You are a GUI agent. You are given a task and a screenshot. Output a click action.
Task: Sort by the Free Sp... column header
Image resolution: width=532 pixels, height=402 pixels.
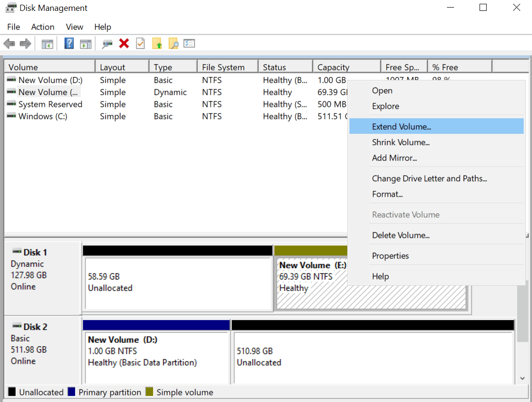tap(404, 67)
